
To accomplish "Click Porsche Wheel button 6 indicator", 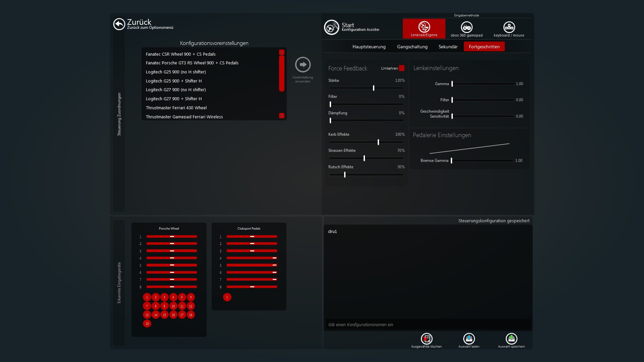I will point(191,297).
